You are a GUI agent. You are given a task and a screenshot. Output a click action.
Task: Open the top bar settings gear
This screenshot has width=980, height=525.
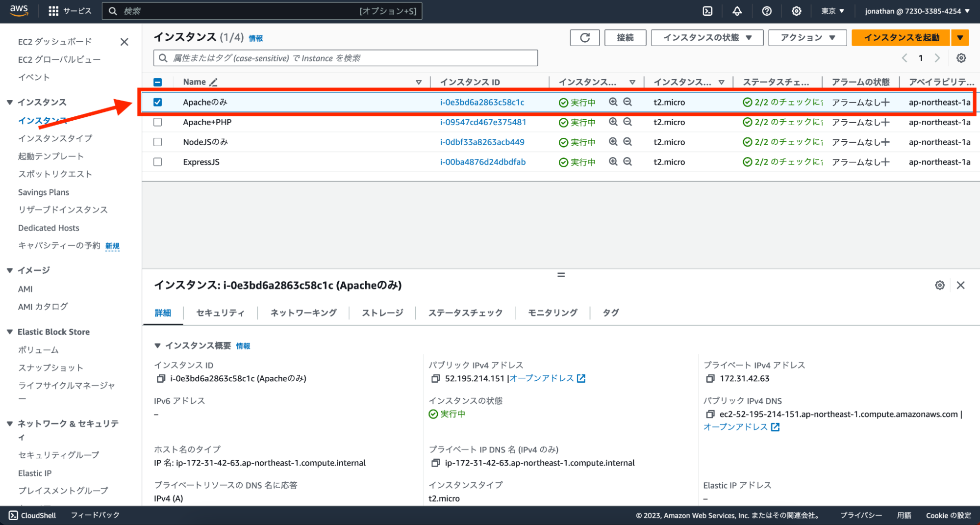pos(796,11)
